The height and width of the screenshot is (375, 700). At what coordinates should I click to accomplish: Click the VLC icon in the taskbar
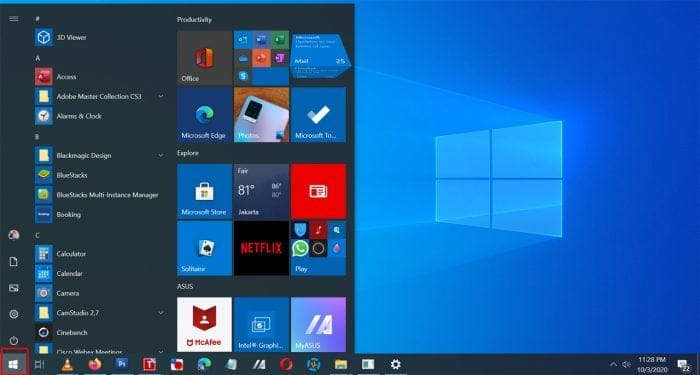pos(67,365)
